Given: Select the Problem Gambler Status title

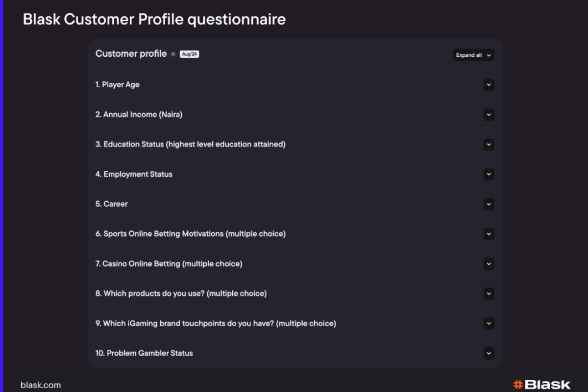Looking at the screenshot, I should pos(144,353).
